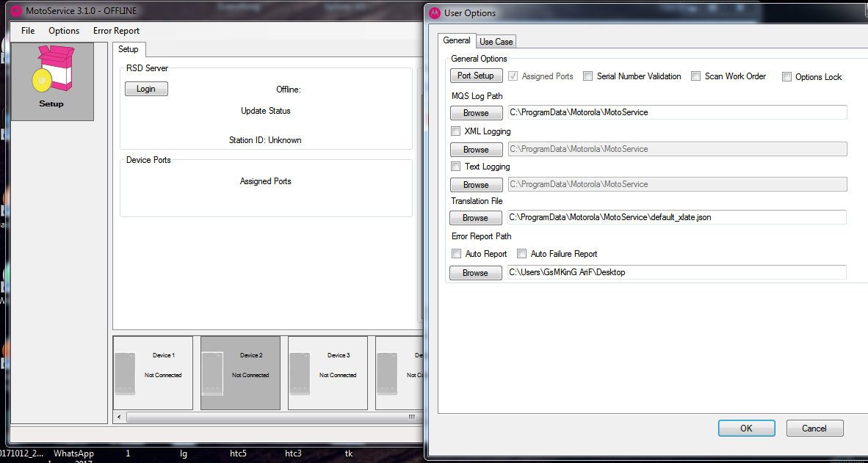This screenshot has height=463, width=868.
Task: Click OK in User Options dialog
Action: (746, 429)
